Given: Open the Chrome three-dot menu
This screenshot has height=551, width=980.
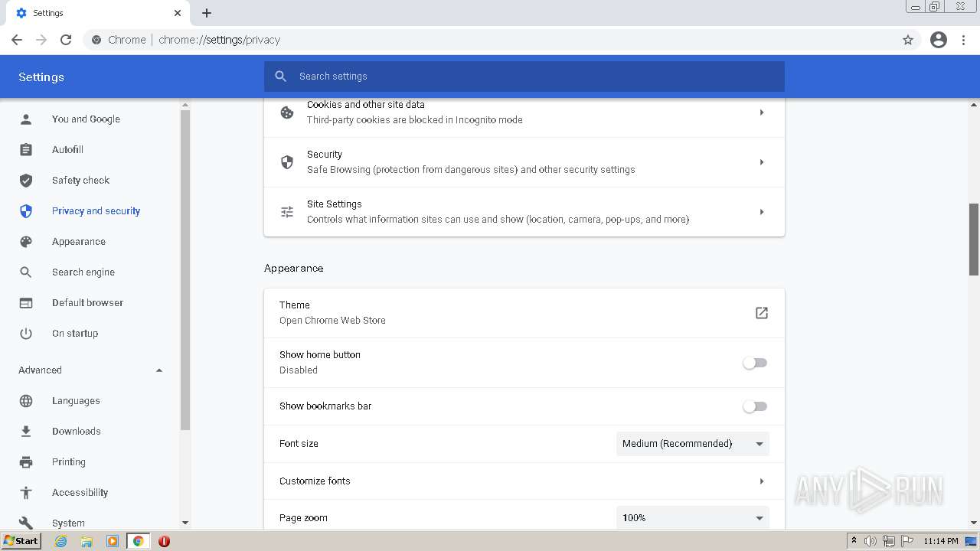Looking at the screenshot, I should (x=964, y=40).
